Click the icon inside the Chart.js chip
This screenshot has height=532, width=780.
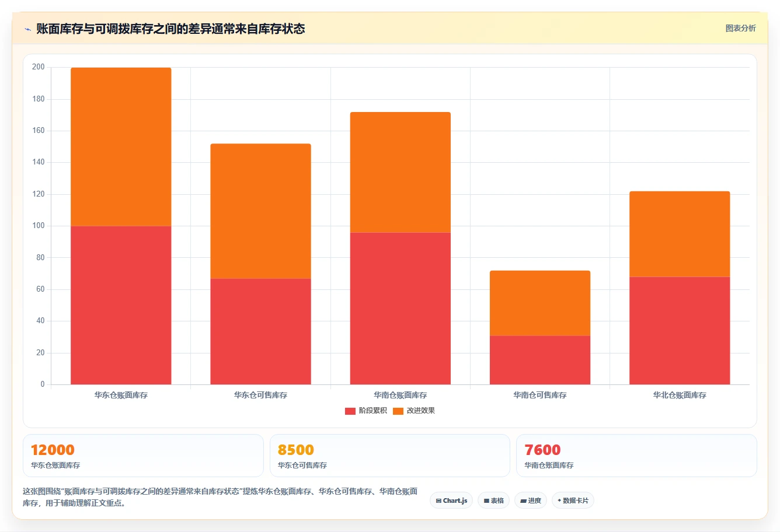tap(438, 501)
